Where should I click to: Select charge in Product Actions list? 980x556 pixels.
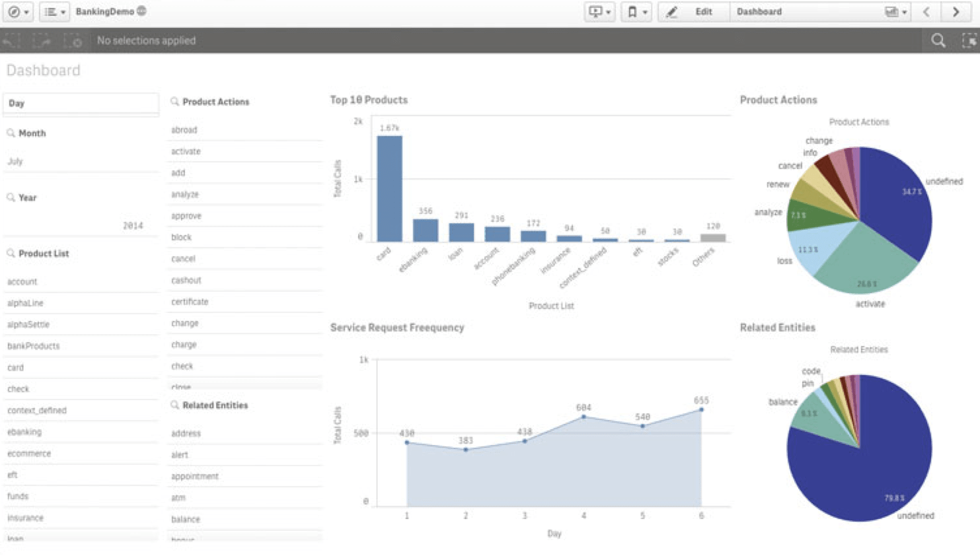pos(245,345)
